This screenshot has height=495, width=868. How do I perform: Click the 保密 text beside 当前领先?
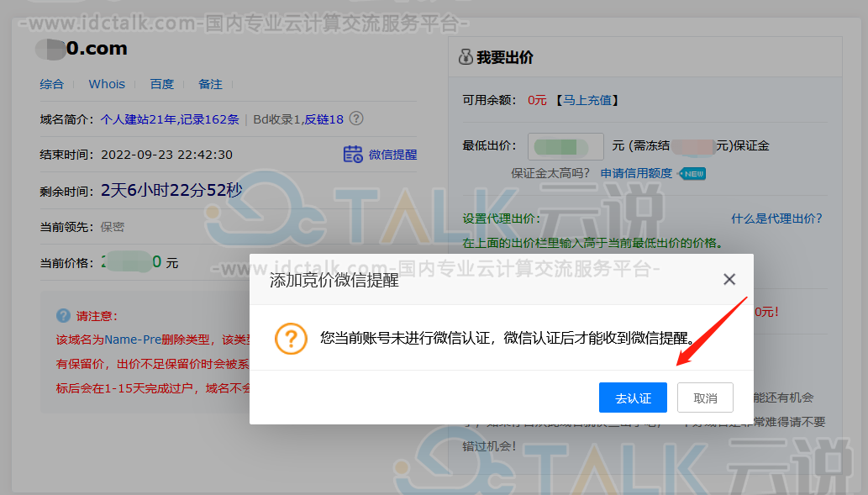(113, 227)
